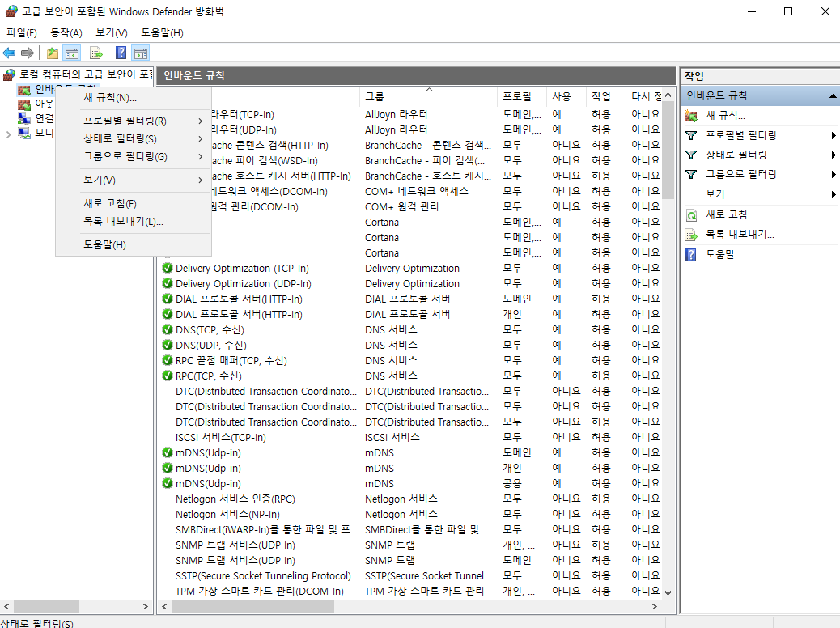
Task: Sort by the 사용 column header
Action: 566,96
